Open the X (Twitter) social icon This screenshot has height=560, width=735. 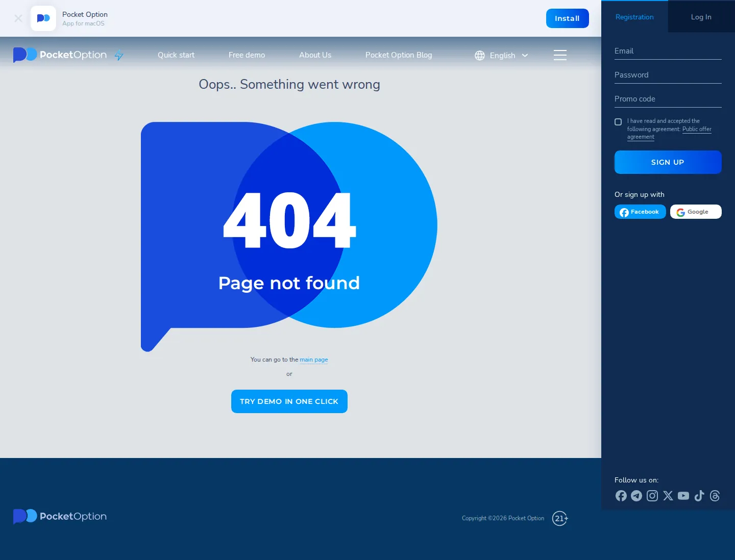point(668,496)
